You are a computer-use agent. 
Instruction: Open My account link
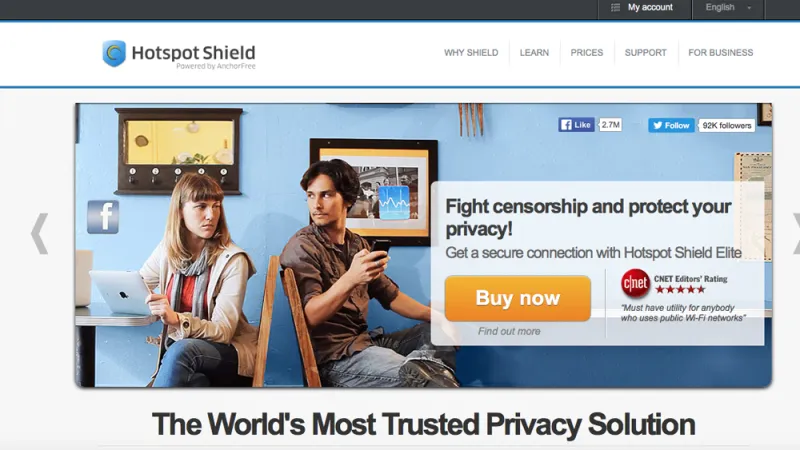(650, 8)
